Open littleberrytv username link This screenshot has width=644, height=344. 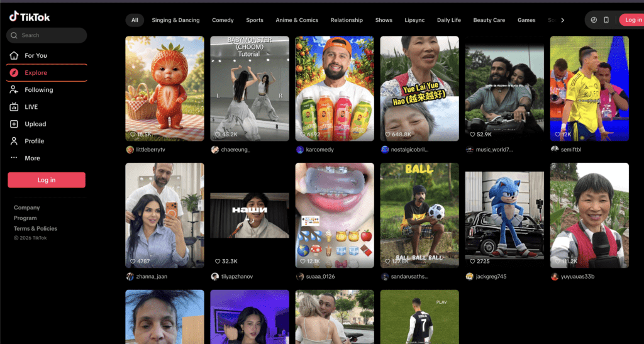(x=151, y=150)
